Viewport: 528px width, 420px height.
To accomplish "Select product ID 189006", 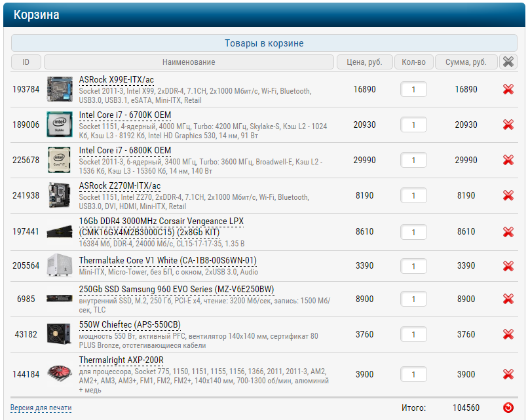I will pyautogui.click(x=26, y=124).
